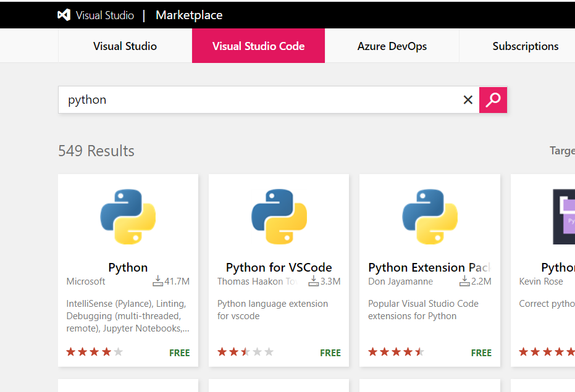Click the Python for VSCode extension logo

click(279, 216)
